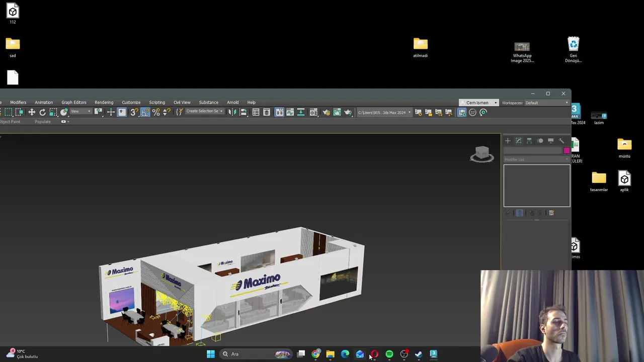This screenshot has height=362, width=644.
Task: Open the Workspaces Default dropdown
Action: point(547,103)
